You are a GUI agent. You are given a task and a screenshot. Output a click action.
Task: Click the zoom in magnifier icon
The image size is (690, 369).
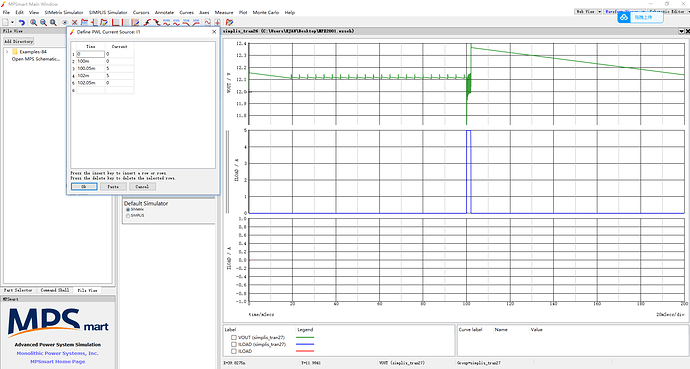coord(33,22)
